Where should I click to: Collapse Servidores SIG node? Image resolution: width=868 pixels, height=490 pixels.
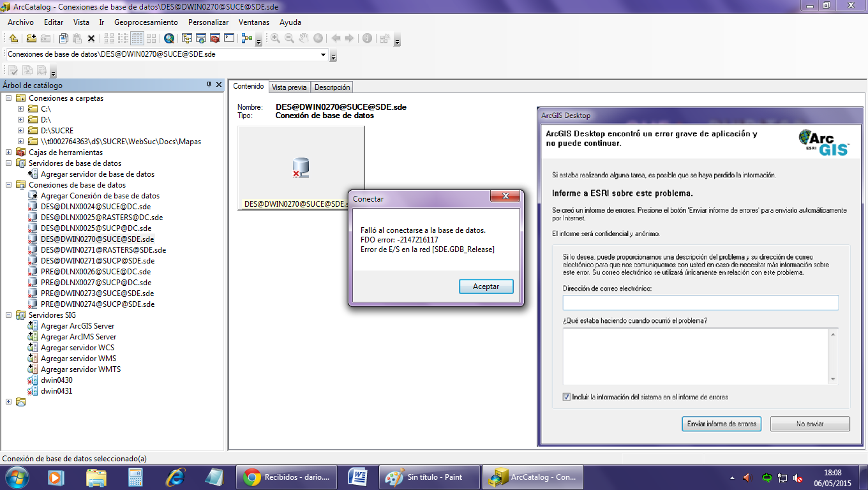tap(9, 315)
